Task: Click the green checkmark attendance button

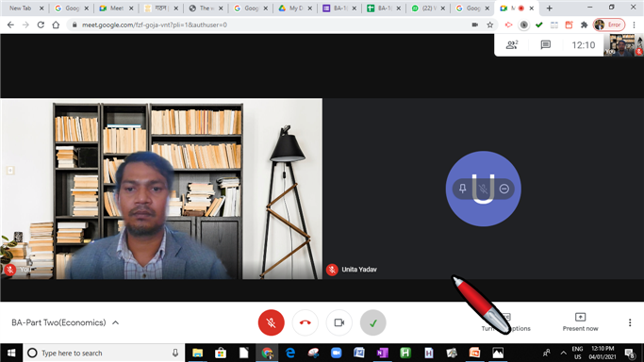Action: [373, 322]
